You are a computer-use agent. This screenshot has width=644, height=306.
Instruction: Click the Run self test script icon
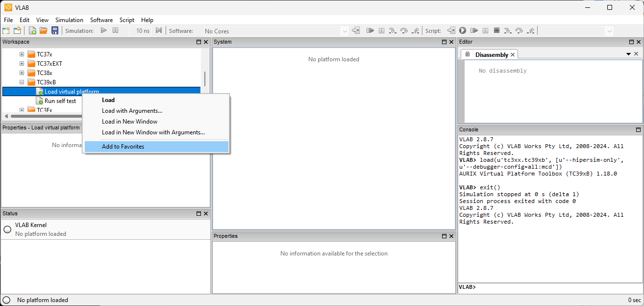tap(40, 101)
